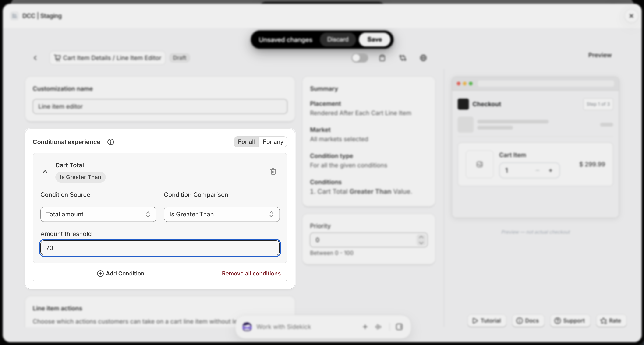Toggle the customization enable switch in header
Image resolution: width=644 pixels, height=345 pixels.
tap(359, 58)
